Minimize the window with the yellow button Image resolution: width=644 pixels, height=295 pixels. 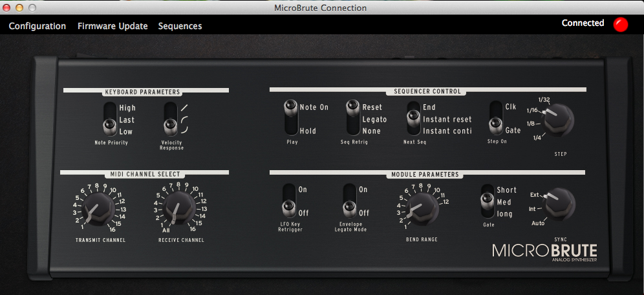(19, 8)
